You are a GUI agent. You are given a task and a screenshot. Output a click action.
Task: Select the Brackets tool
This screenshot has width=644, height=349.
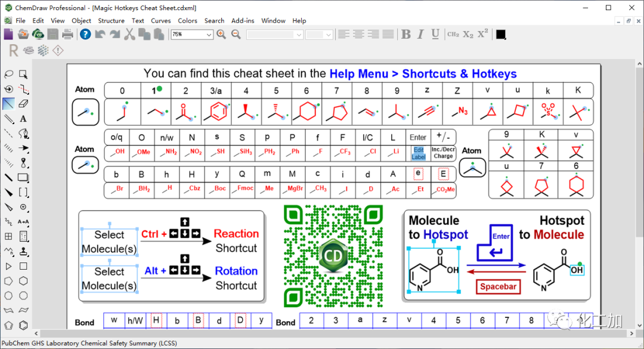pyautogui.click(x=23, y=192)
